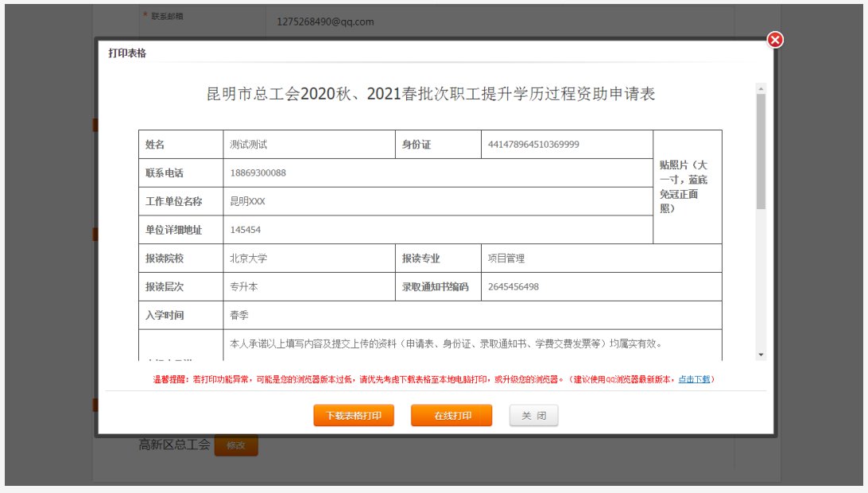Screen dimensions: 868x493
Task: Select the name value 测试测试
Action: (249, 145)
